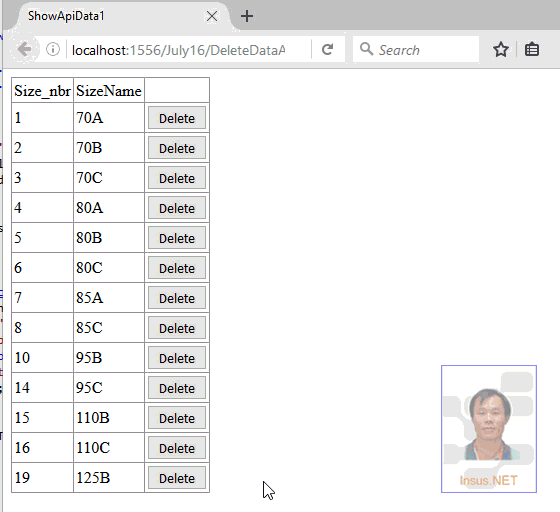
Task: Select the 70C cell
Action: 109,178
